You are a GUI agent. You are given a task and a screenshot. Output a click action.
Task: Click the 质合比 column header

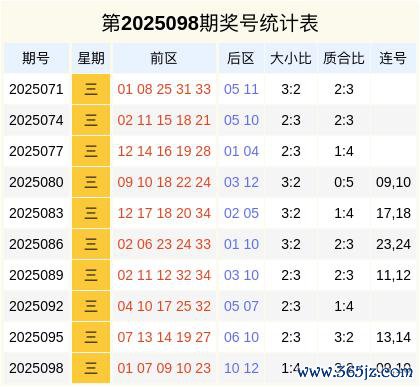(x=344, y=58)
